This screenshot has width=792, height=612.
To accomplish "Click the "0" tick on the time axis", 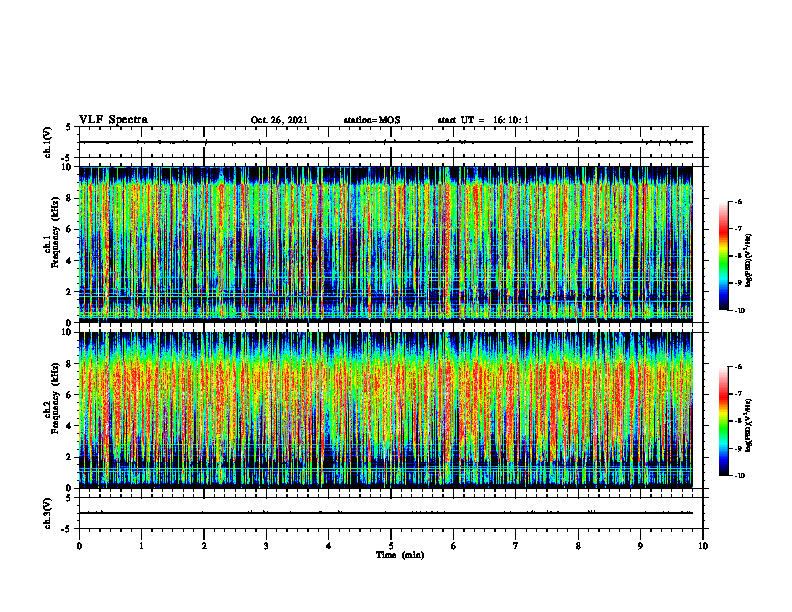I will [79, 546].
